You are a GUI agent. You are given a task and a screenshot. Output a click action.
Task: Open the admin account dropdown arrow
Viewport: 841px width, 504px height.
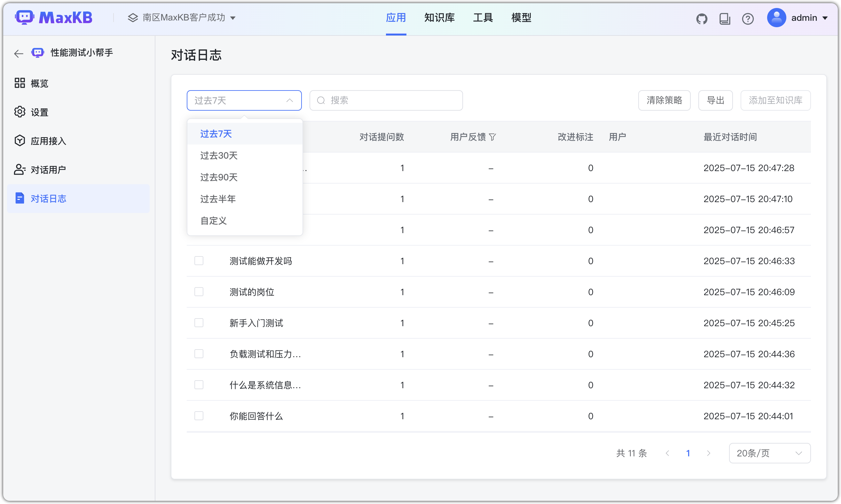click(x=825, y=18)
